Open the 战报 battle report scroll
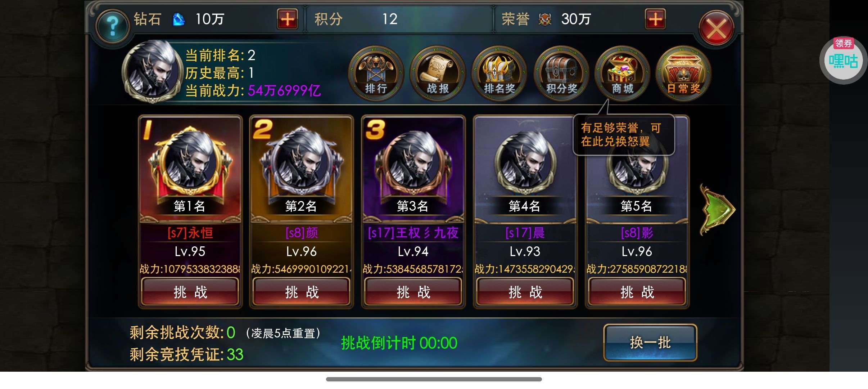 438,73
